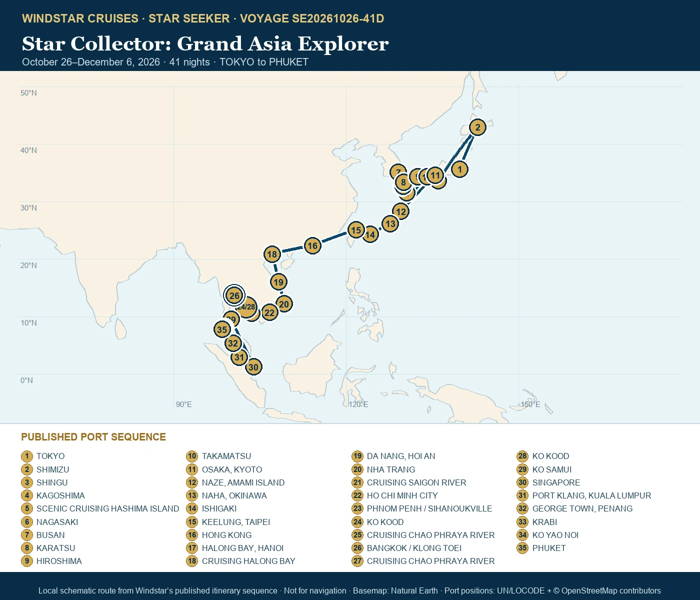Select the ringed map marker 26

tap(234, 295)
